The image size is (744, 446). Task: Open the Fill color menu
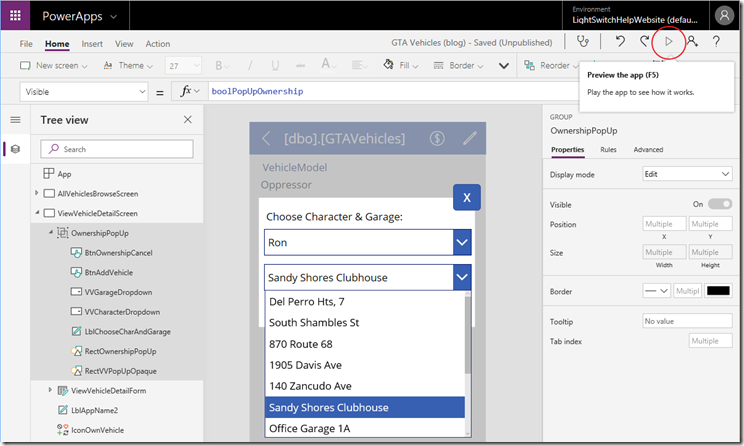pos(401,65)
